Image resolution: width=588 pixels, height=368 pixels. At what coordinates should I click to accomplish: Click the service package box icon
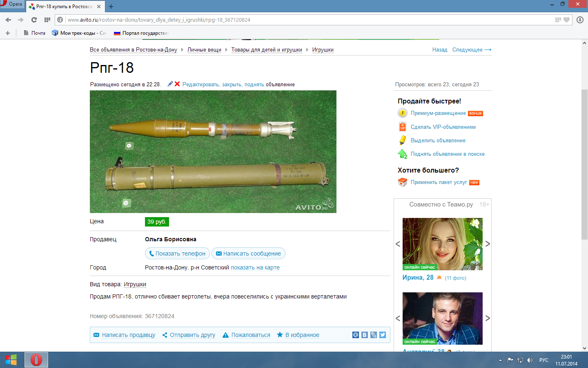[403, 182]
